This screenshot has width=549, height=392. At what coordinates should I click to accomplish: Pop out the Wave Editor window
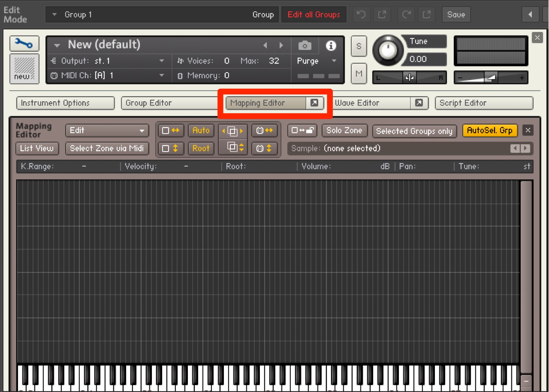click(x=419, y=103)
